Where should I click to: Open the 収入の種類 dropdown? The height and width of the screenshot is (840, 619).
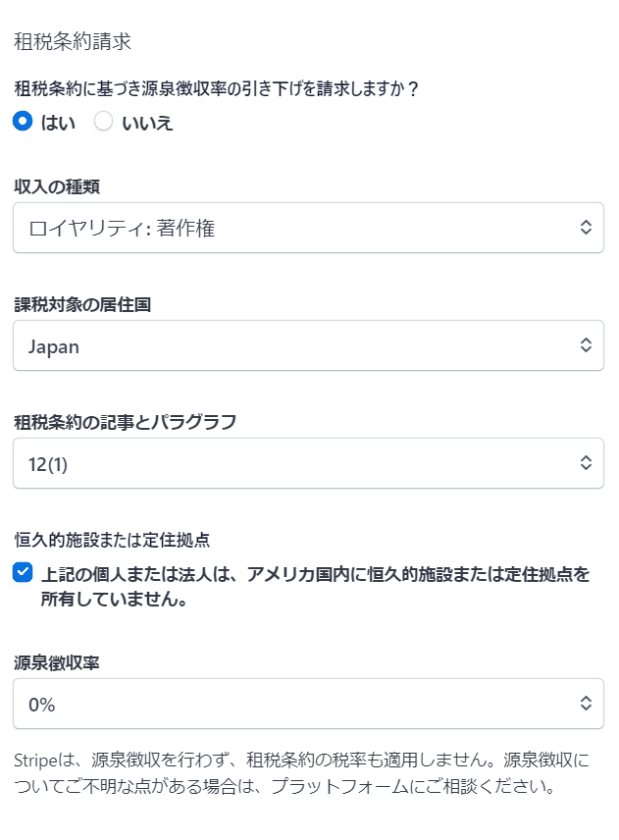(308, 227)
